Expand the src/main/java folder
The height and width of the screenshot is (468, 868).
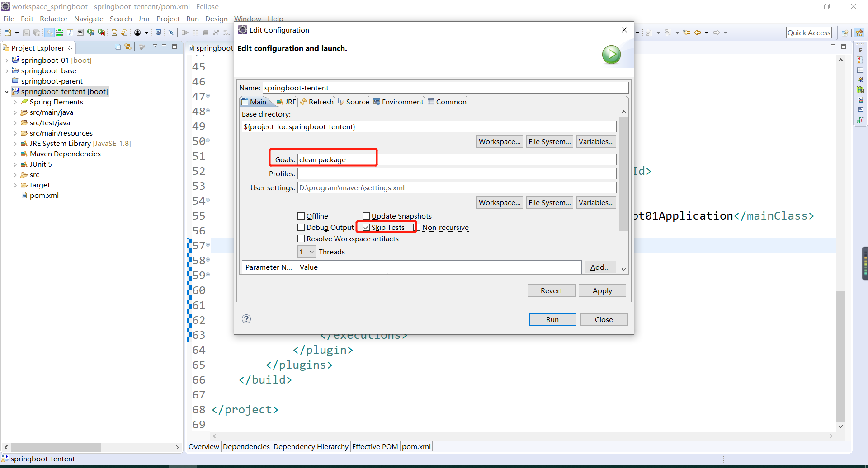15,112
